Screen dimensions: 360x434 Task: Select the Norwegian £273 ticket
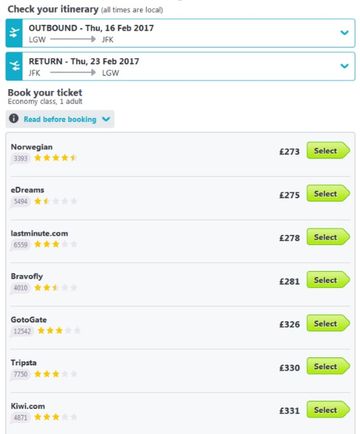pyautogui.click(x=328, y=151)
